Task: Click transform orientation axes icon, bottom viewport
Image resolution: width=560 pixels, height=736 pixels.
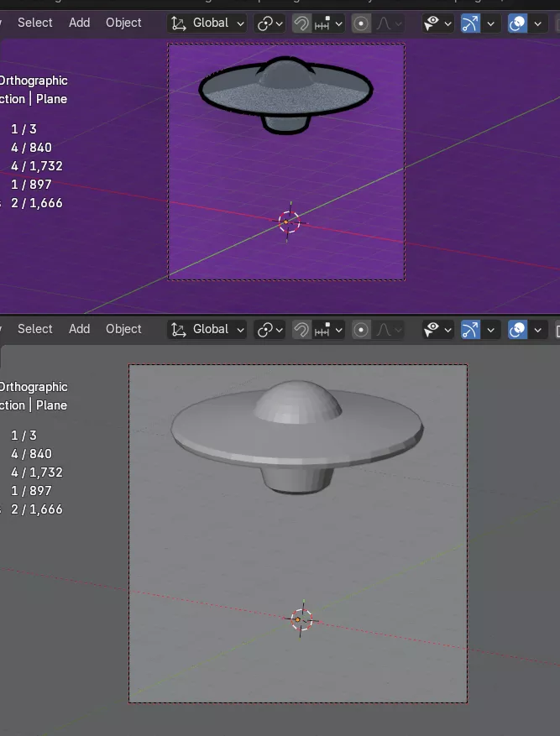Action: click(178, 330)
